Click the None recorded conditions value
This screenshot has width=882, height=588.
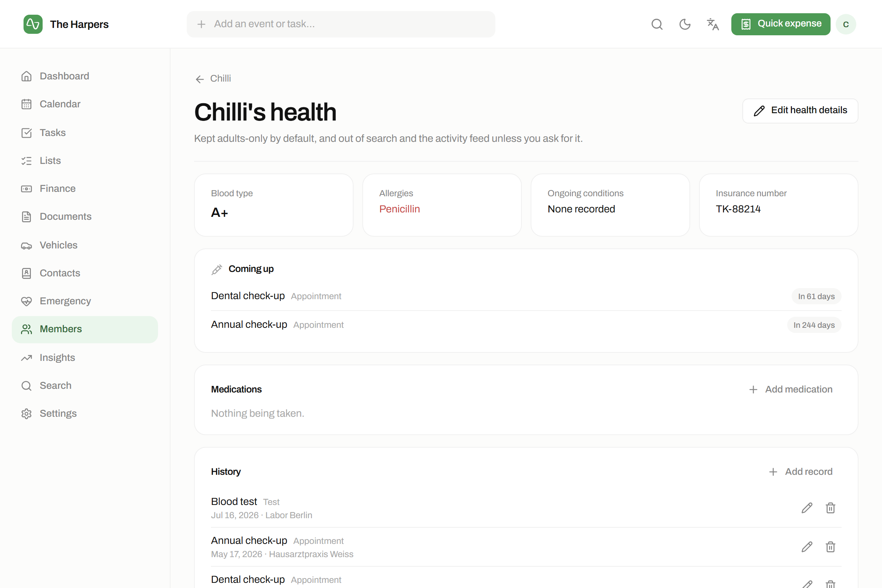click(x=581, y=209)
